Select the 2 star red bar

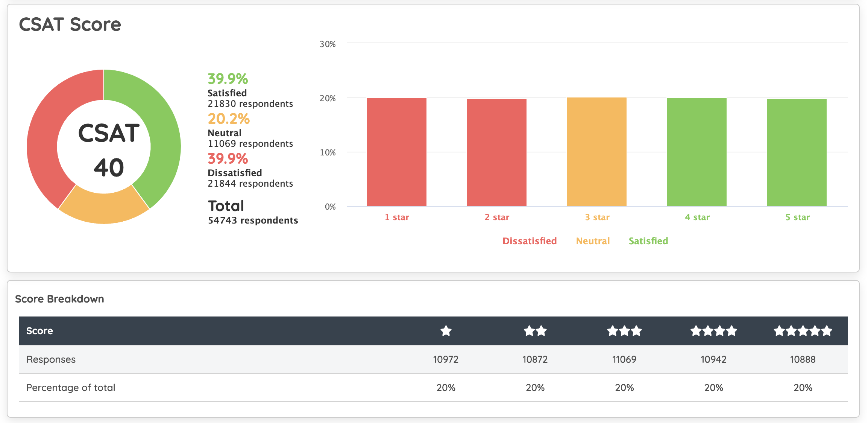497,152
